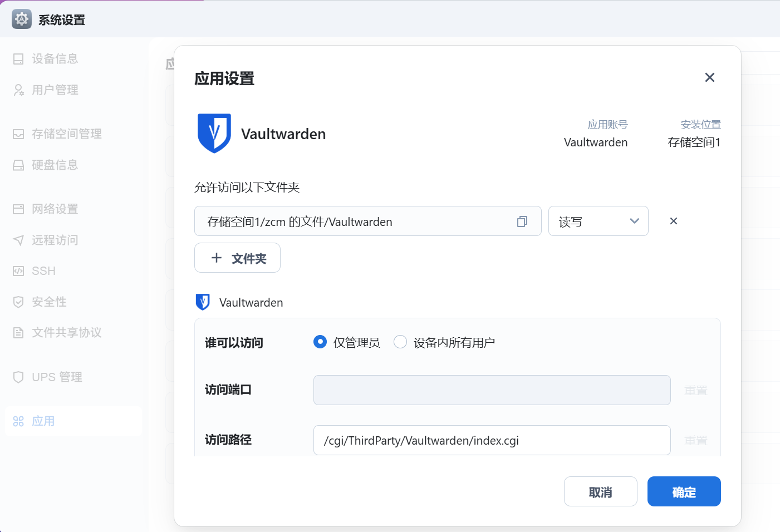Click the 应用 grid icon
780x532 pixels.
click(x=18, y=421)
